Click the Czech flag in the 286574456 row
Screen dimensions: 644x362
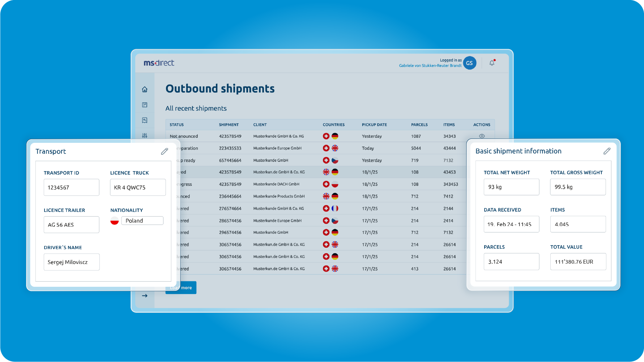pos(335,221)
